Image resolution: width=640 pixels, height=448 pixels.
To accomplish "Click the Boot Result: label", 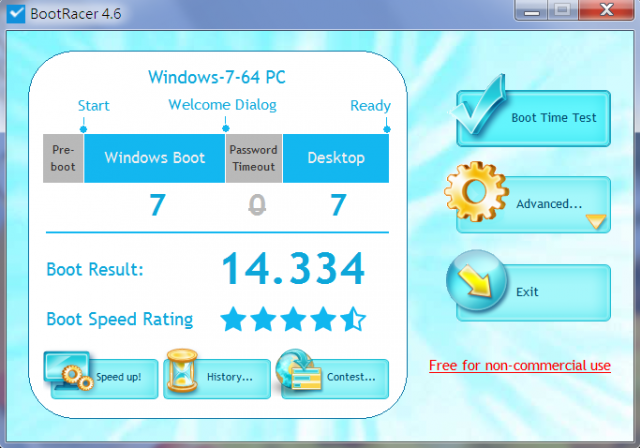I will (x=95, y=269).
